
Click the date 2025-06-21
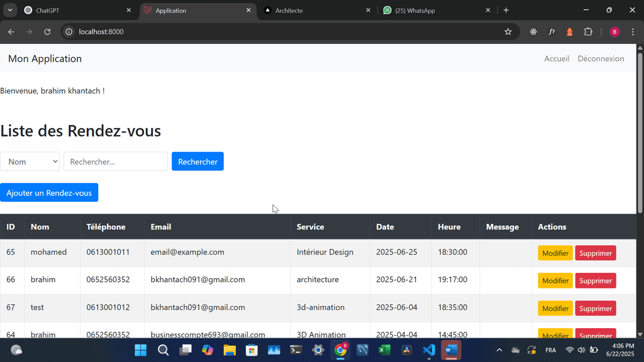coord(396,280)
